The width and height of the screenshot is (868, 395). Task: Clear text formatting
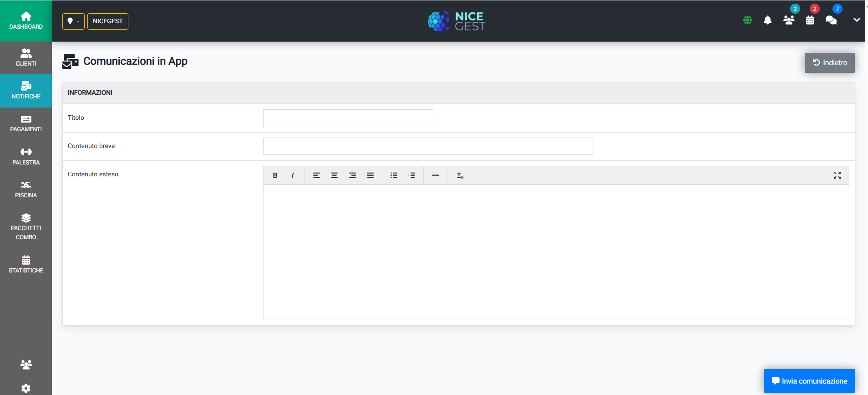[460, 175]
